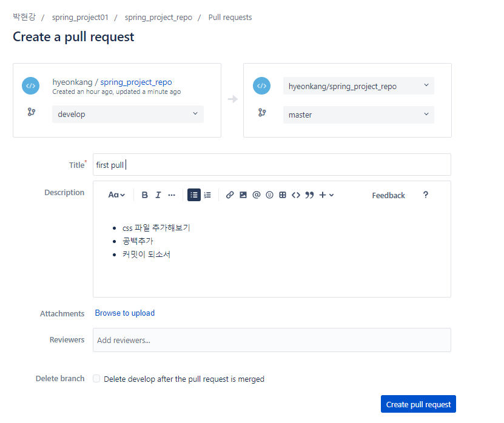Screen dimensions: 504x423
Task: Enable Delete develop after merge checkbox
Action: pyautogui.click(x=96, y=379)
